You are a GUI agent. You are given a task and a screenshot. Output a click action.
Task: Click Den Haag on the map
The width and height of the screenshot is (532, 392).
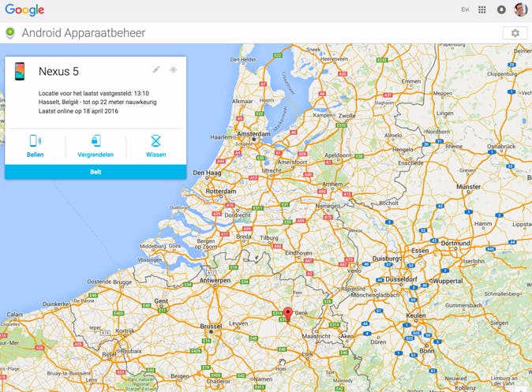(207, 173)
